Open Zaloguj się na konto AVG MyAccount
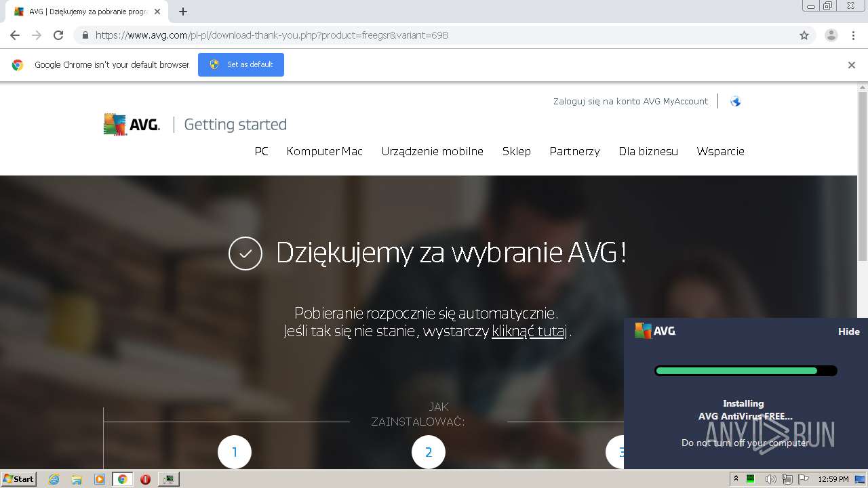Viewport: 868px width, 488px height. (631, 101)
